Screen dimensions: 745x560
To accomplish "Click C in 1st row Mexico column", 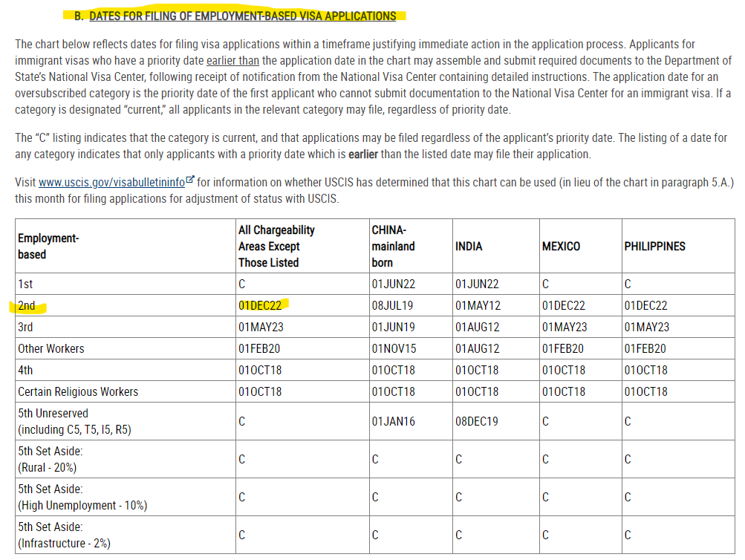I will [x=545, y=284].
